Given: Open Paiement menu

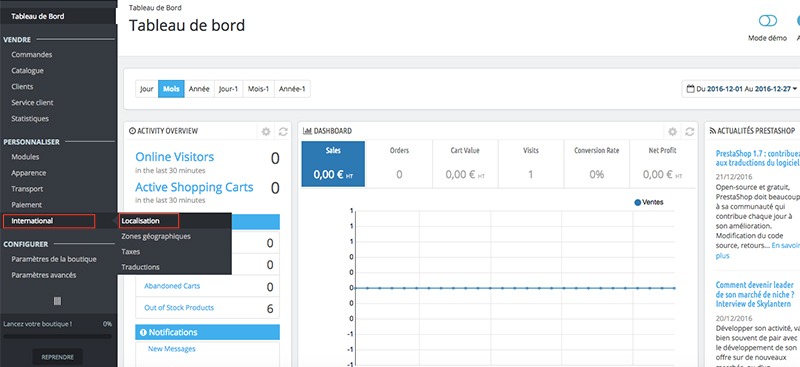Looking at the screenshot, I should [27, 205].
